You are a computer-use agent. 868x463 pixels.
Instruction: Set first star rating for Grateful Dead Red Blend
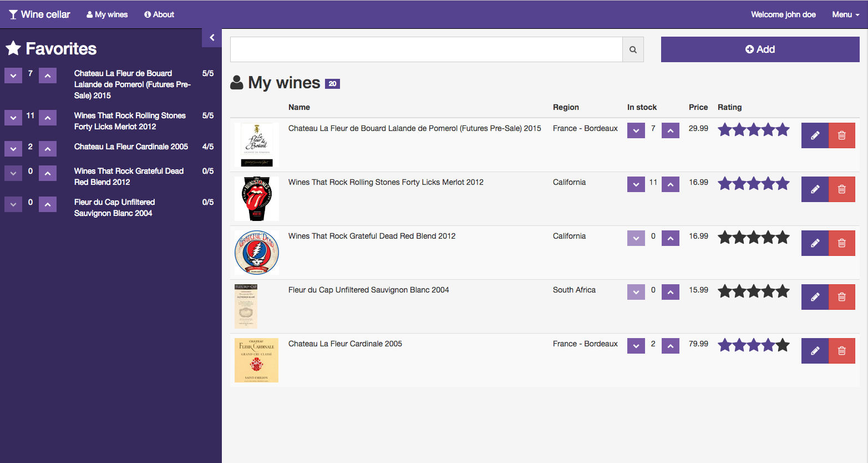click(725, 238)
